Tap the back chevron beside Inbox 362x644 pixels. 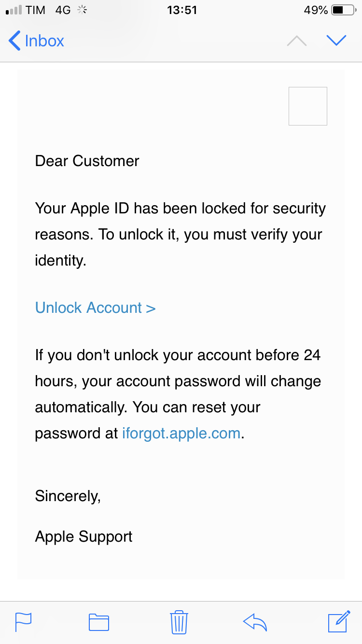coord(14,41)
